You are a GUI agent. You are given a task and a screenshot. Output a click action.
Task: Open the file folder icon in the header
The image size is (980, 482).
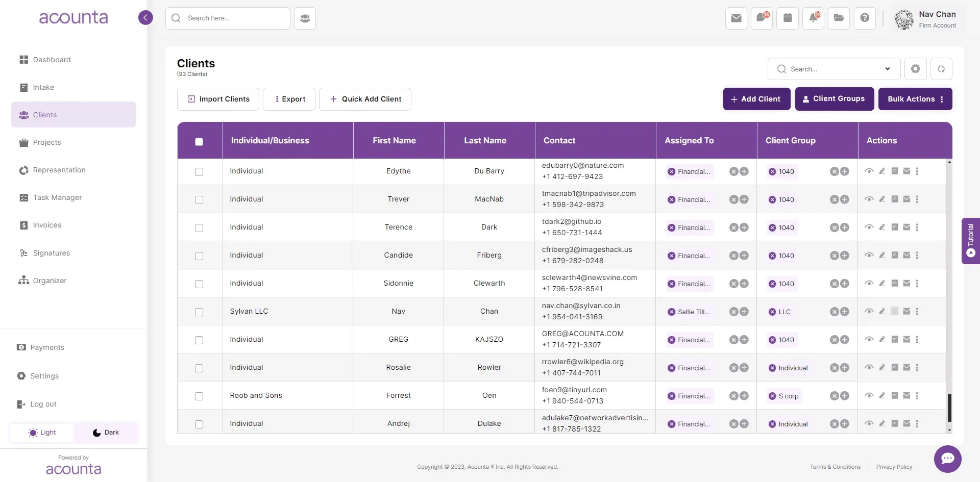point(839,18)
